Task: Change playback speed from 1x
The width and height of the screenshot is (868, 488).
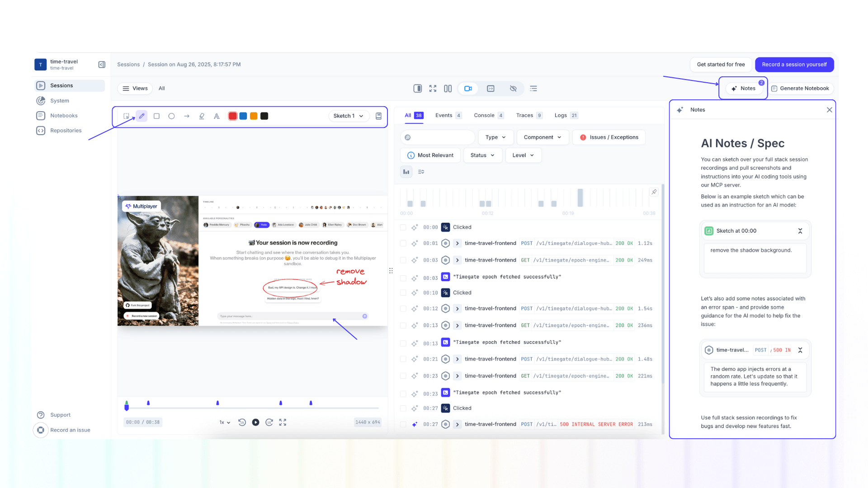Action: click(224, 422)
